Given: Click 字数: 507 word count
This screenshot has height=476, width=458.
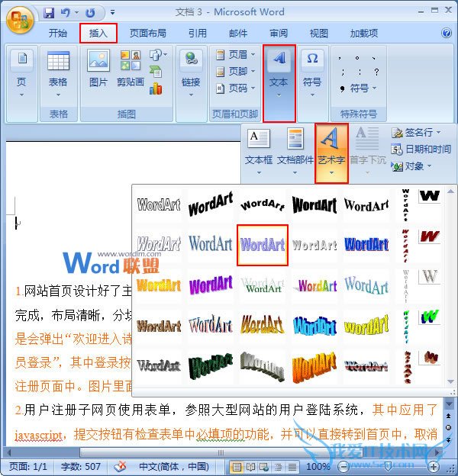Looking at the screenshot, I should coord(80,466).
